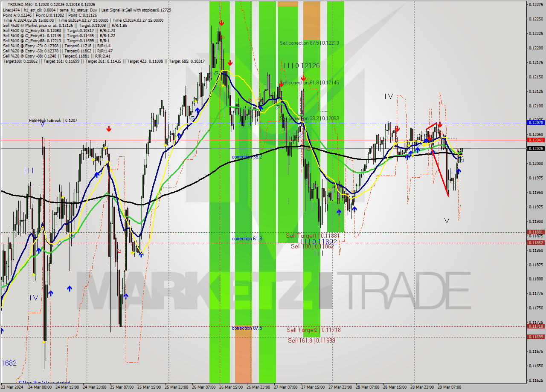Click '0 New Buy Wave started' text

tap(44, 383)
